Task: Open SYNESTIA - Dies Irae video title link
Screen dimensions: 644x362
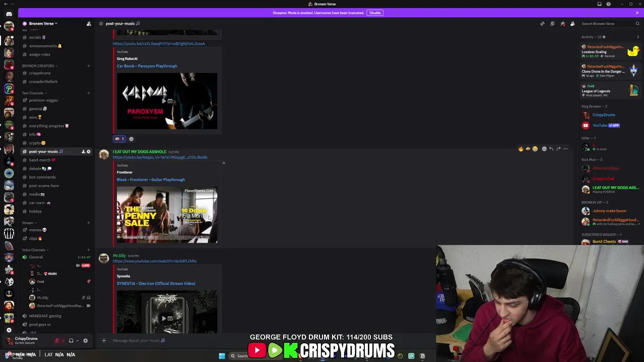Action: click(x=156, y=284)
